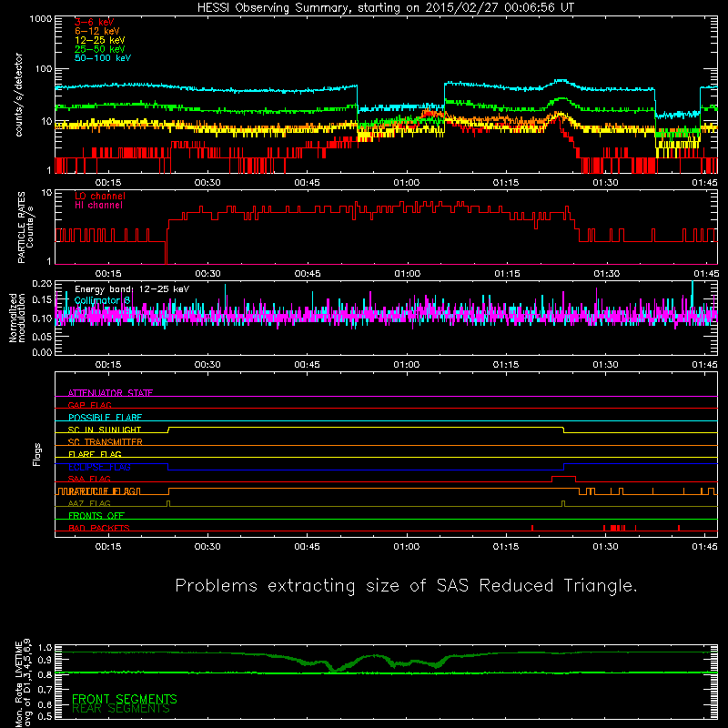
Task: Click the 1000 tick on the counts axis
Action: pos(40,19)
